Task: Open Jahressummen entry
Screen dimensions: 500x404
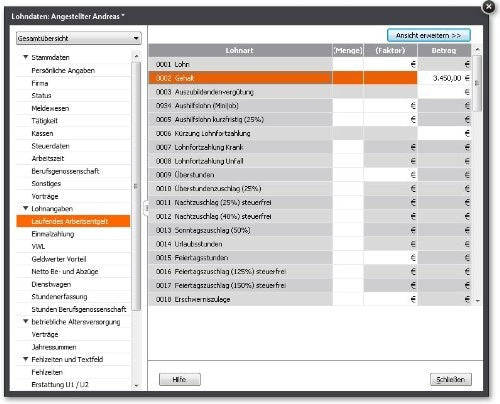Action: click(x=73, y=347)
